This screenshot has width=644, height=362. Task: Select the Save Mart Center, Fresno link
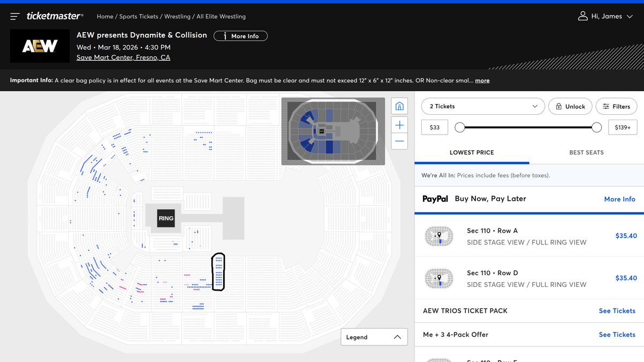(123, 57)
